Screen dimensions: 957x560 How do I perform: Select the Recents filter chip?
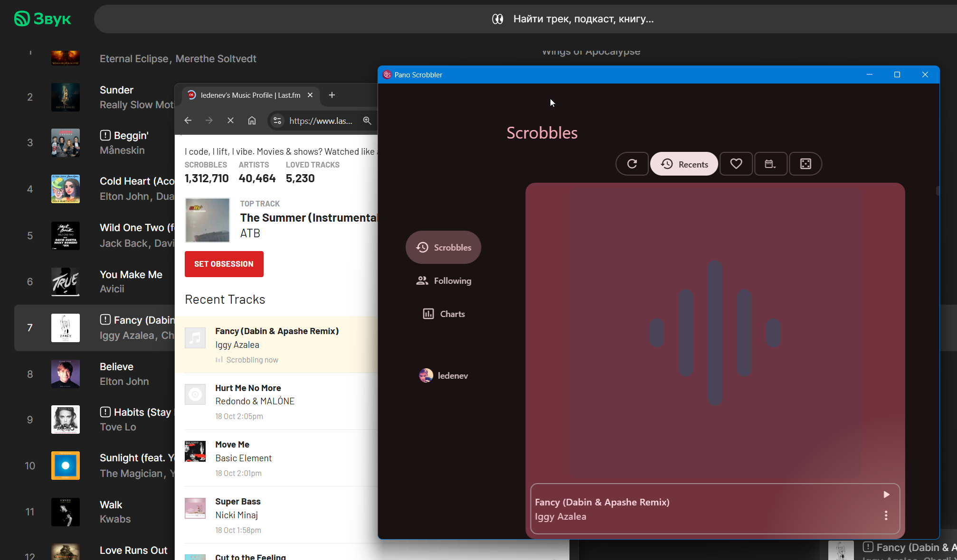684,164
